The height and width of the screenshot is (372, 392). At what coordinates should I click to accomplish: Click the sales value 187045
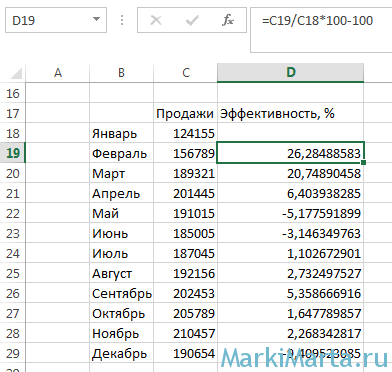[185, 253]
